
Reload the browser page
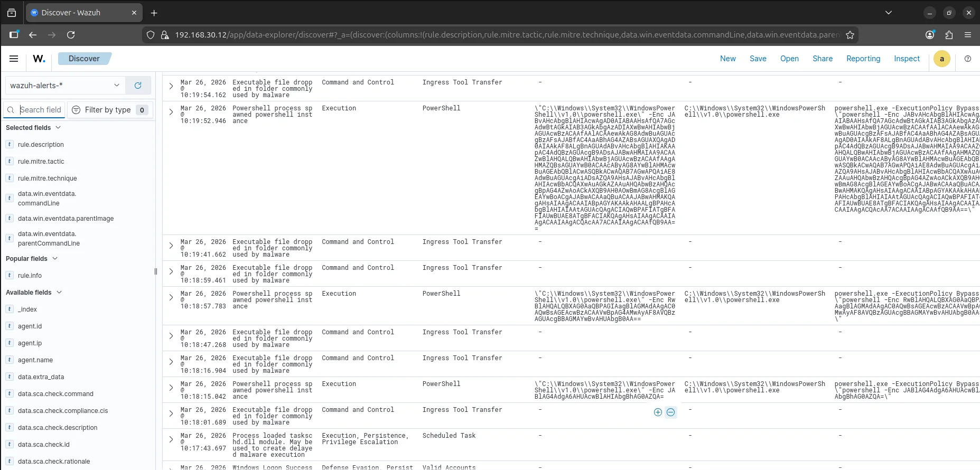coord(71,35)
